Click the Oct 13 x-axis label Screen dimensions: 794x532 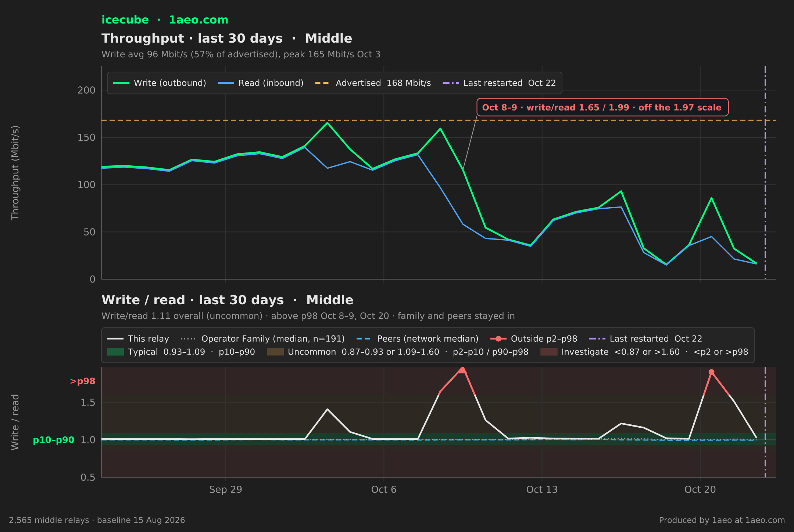tap(542, 489)
